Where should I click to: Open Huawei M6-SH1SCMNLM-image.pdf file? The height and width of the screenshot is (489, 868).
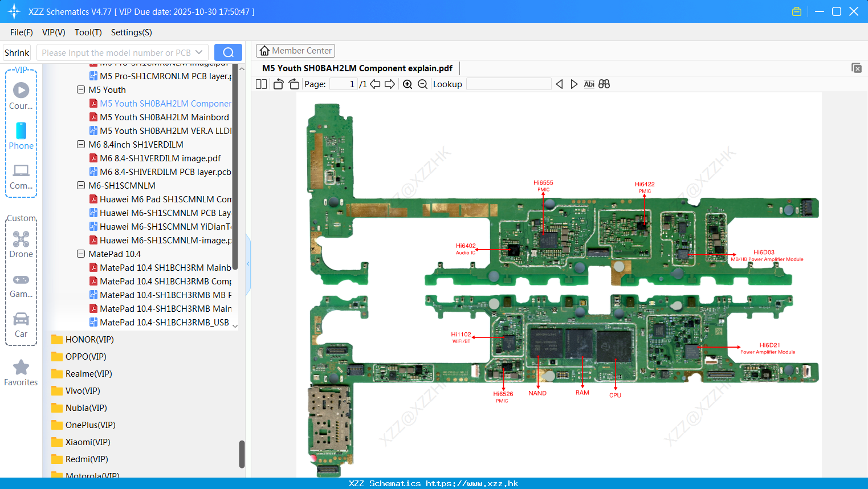160,240
